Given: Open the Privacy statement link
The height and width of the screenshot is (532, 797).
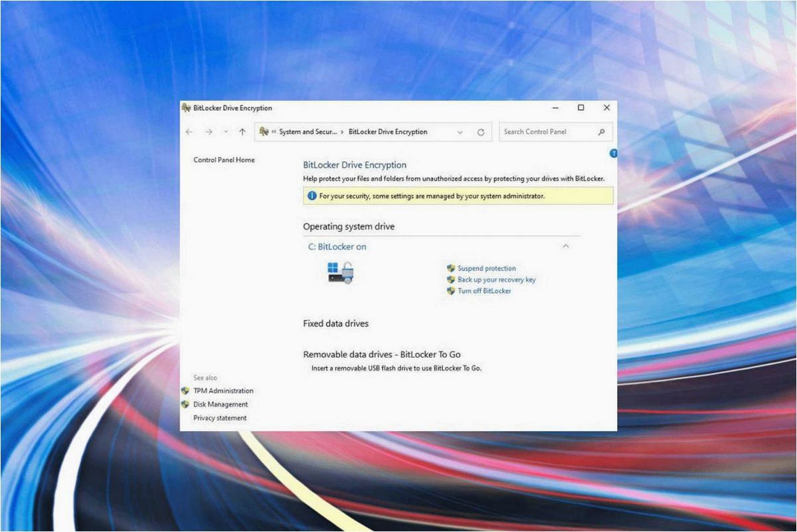Looking at the screenshot, I should point(220,418).
